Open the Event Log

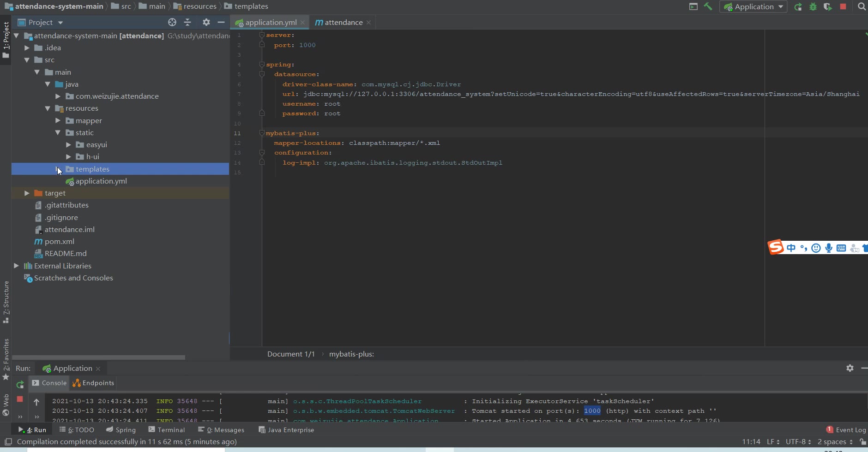click(x=846, y=430)
